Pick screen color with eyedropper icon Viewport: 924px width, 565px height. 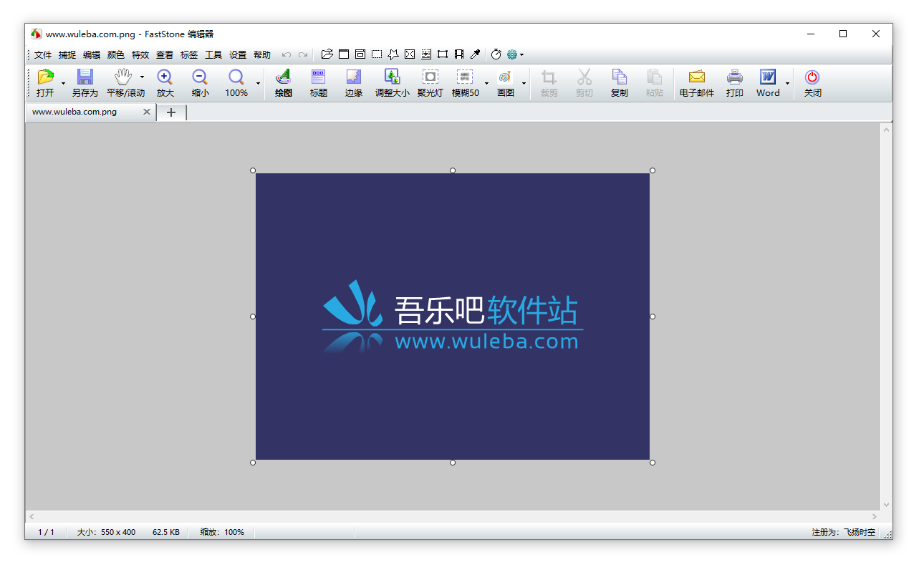(475, 54)
